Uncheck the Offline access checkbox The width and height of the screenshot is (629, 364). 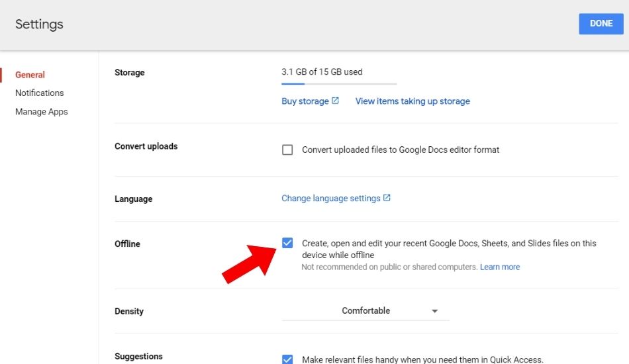[x=287, y=243]
